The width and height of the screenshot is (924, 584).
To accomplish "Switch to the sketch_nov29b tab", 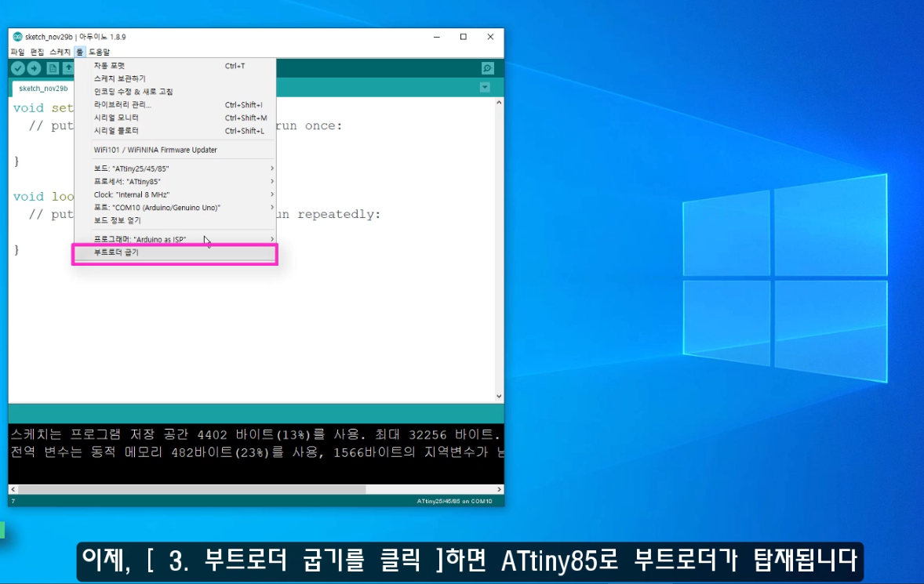I will point(43,89).
